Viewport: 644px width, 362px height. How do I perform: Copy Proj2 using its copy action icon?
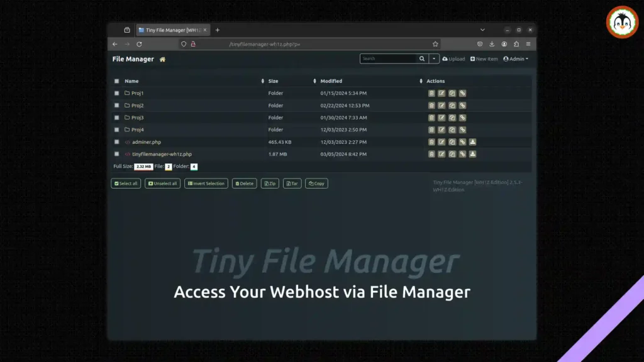(452, 105)
